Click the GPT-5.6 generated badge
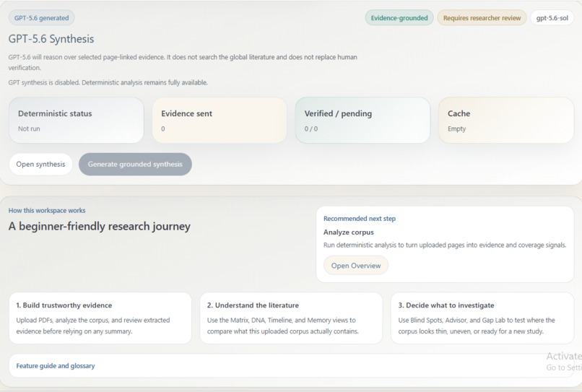582x392 pixels. pos(42,18)
